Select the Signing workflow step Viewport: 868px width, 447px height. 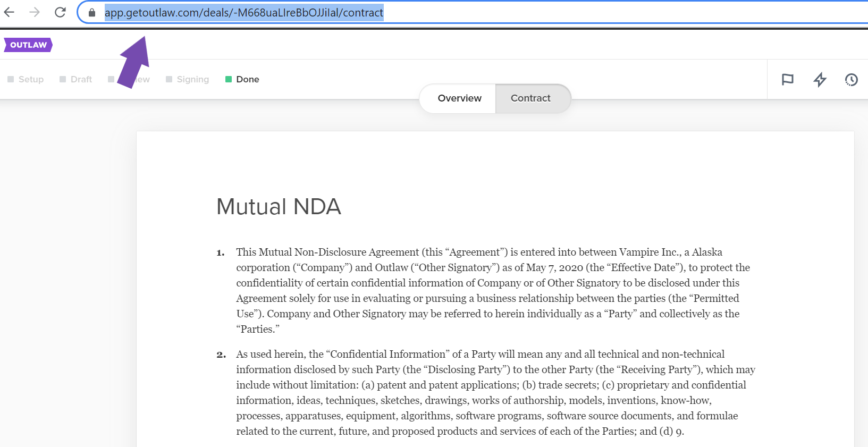[x=187, y=79]
